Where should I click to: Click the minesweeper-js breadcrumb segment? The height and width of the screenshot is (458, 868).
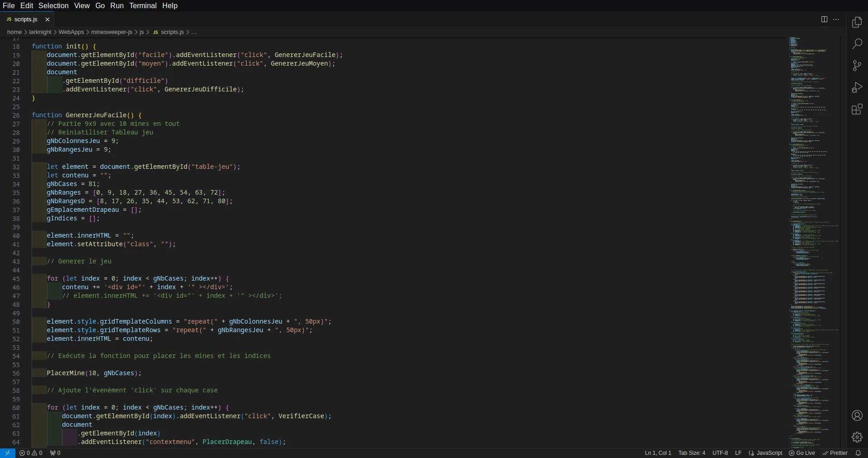point(112,32)
